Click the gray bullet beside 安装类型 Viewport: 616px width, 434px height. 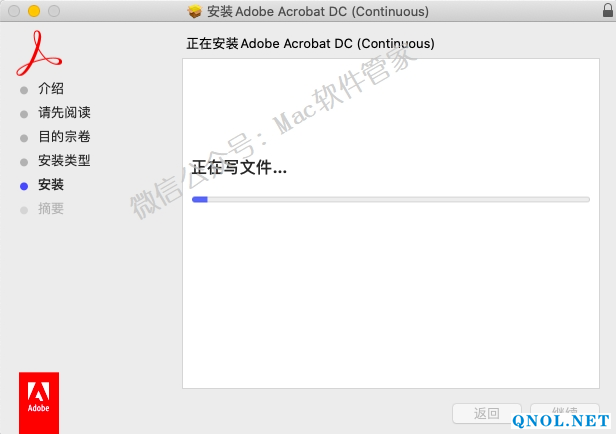[24, 162]
